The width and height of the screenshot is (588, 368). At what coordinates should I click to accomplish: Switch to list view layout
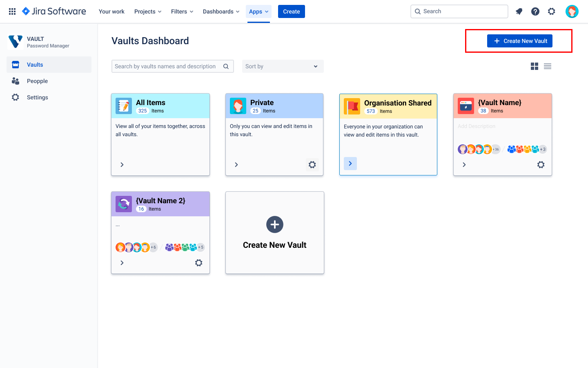click(547, 66)
